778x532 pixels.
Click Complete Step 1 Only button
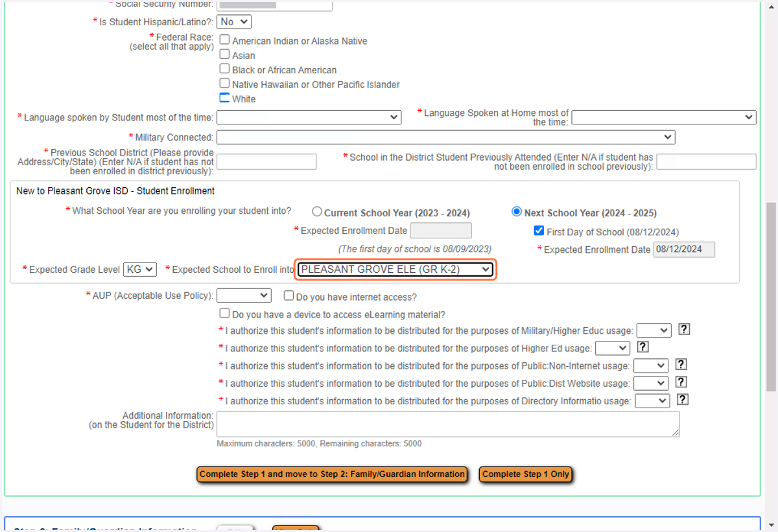526,474
